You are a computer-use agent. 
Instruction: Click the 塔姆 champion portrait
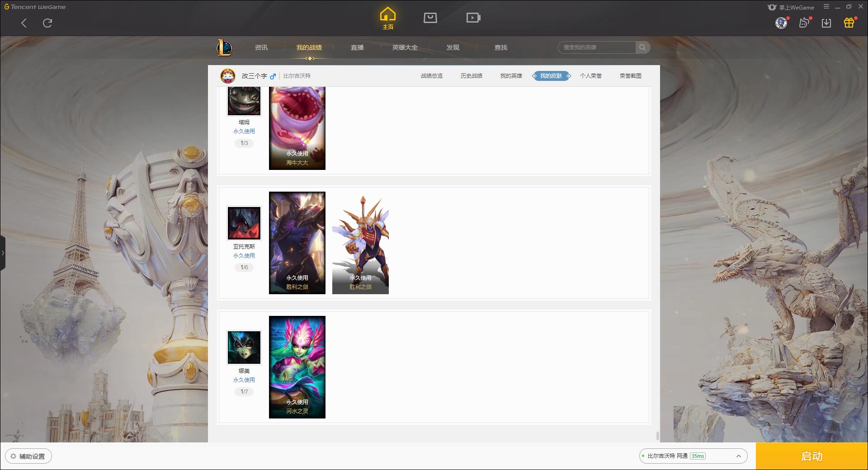(244, 101)
